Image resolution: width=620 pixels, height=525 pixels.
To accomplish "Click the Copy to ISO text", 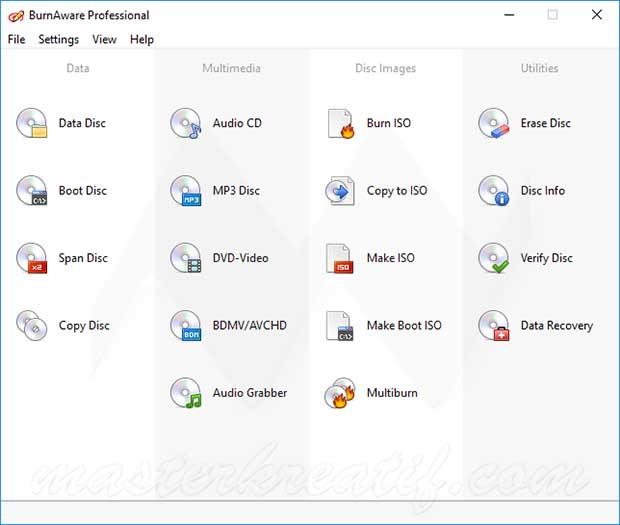I will pyautogui.click(x=397, y=191).
